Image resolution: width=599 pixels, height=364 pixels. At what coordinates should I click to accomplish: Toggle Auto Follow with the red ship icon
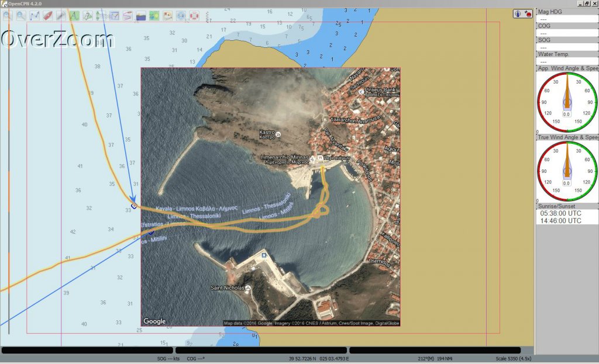click(48, 15)
